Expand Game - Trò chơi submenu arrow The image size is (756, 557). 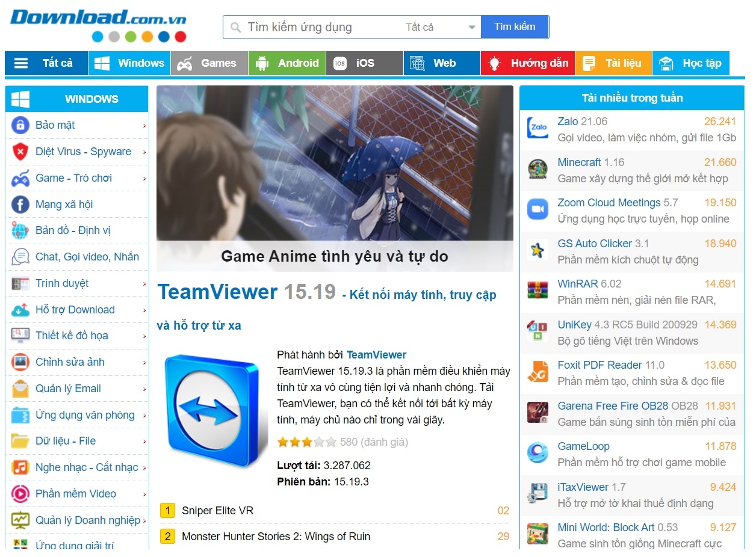tap(144, 179)
